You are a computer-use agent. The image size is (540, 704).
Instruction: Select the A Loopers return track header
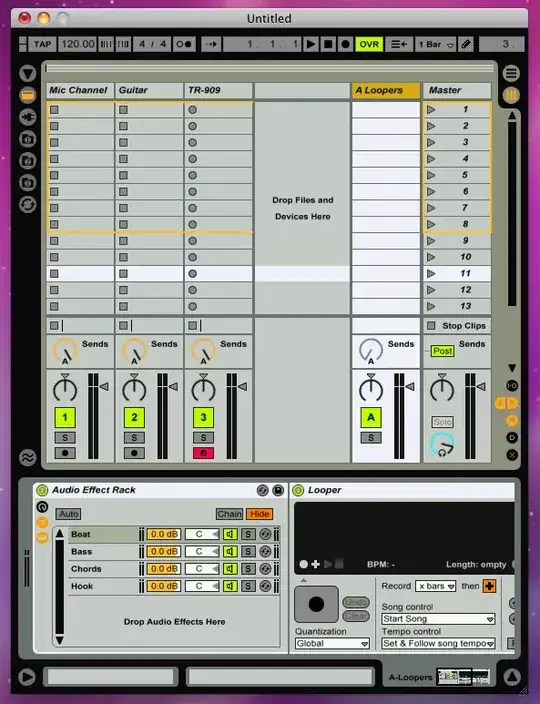pyautogui.click(x=386, y=90)
